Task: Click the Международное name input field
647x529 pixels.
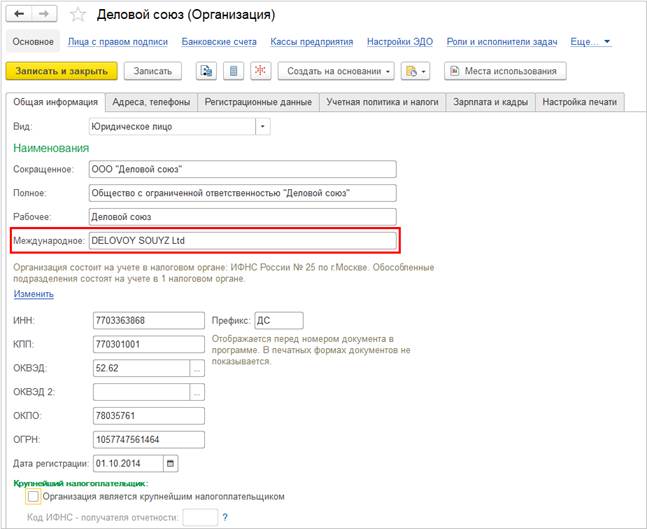Action: pos(243,241)
